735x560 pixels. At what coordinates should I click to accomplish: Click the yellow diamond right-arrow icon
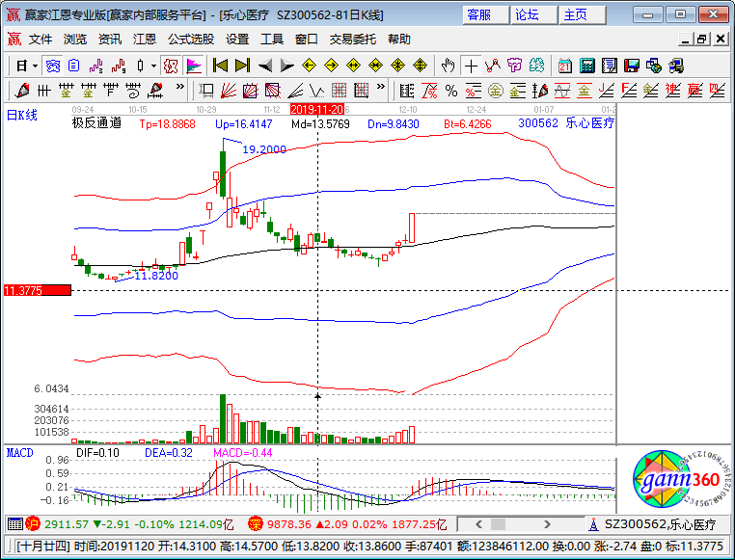click(332, 66)
